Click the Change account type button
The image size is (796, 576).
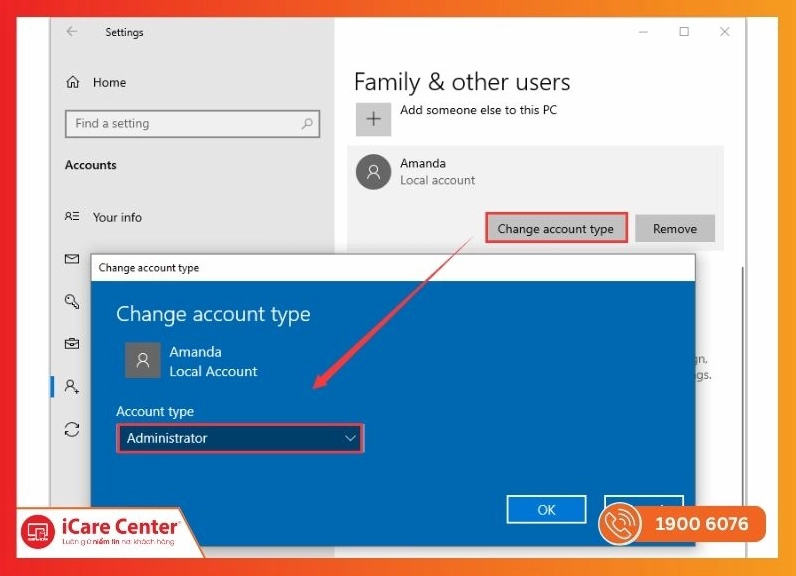pos(556,228)
